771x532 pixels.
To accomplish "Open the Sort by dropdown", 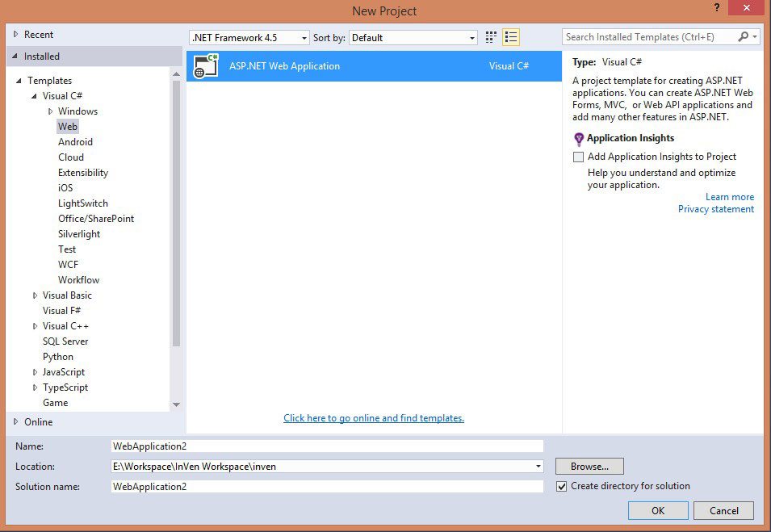I will [x=472, y=38].
